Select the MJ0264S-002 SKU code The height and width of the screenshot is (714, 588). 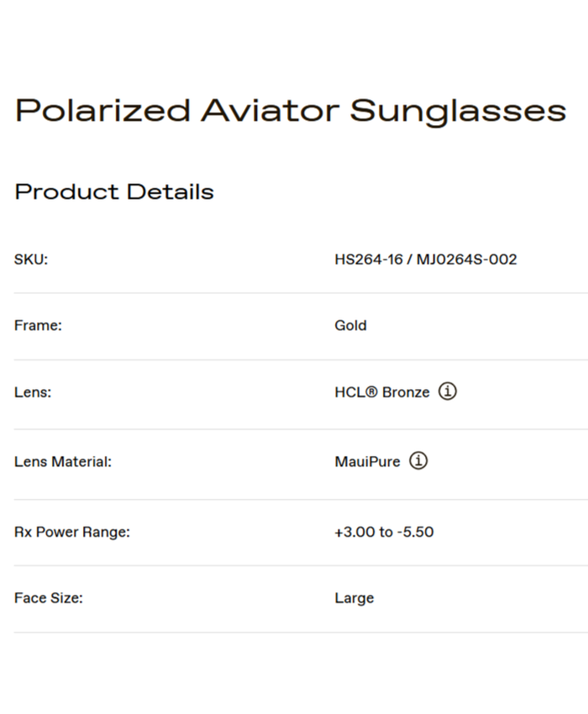(466, 259)
